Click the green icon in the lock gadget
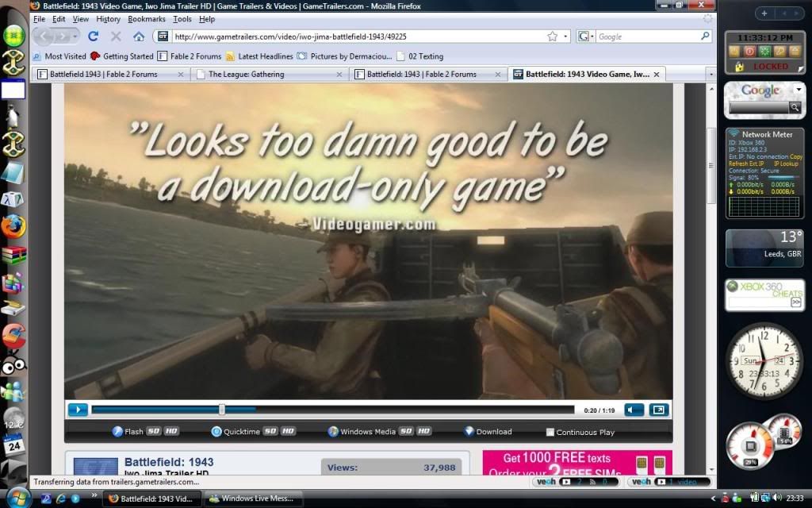The image size is (812, 508). coord(764,52)
